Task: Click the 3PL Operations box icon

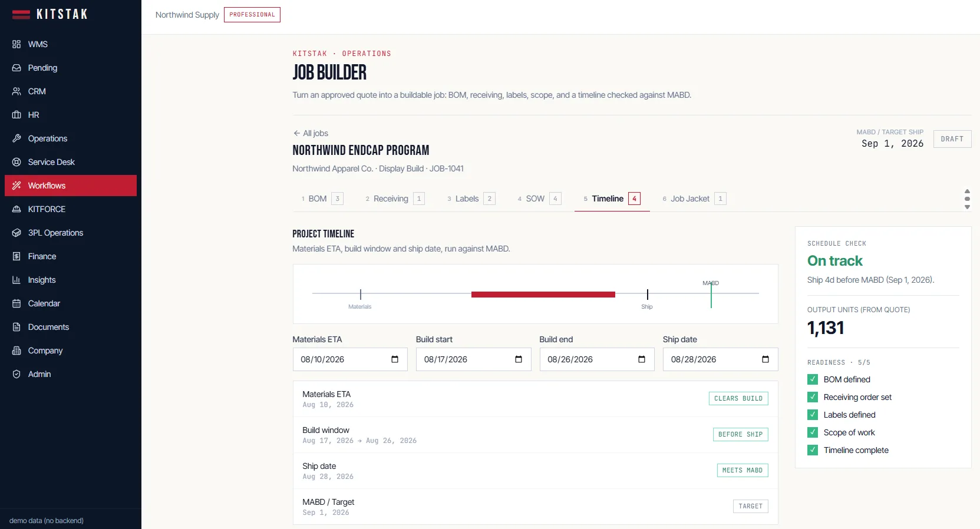Action: pyautogui.click(x=17, y=233)
